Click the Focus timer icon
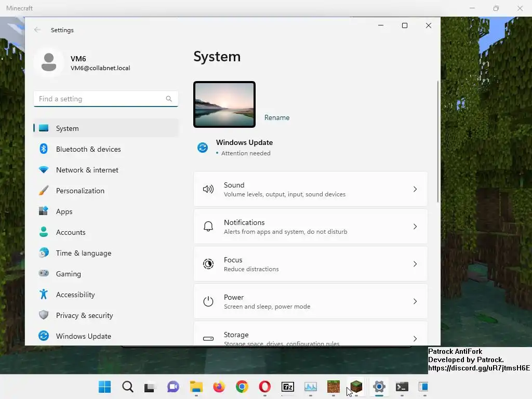The height and width of the screenshot is (399, 532). (x=208, y=264)
